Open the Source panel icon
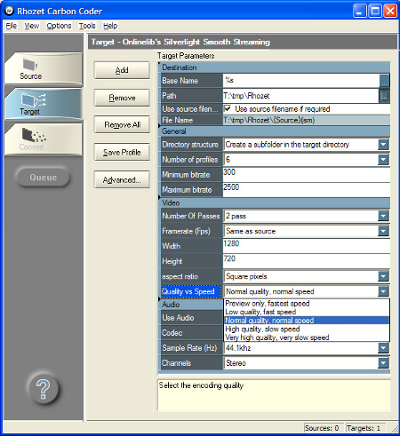The width and height of the screenshot is (400, 436). [30, 64]
